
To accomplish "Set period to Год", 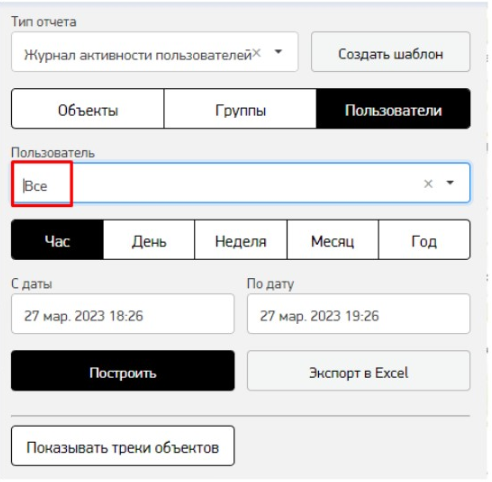I will click(x=424, y=240).
